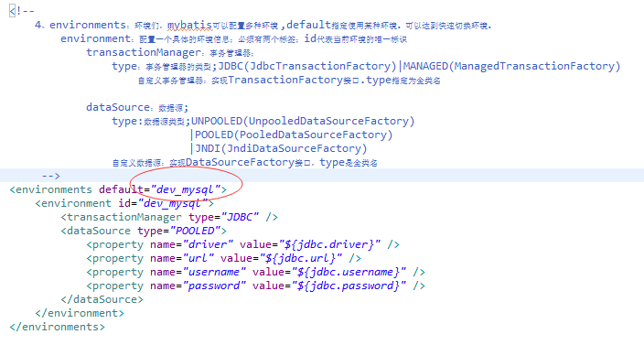Click "|POOLED(PooledDataSourceFactory)" comment line
This screenshot has width=644, height=345.
[291, 135]
